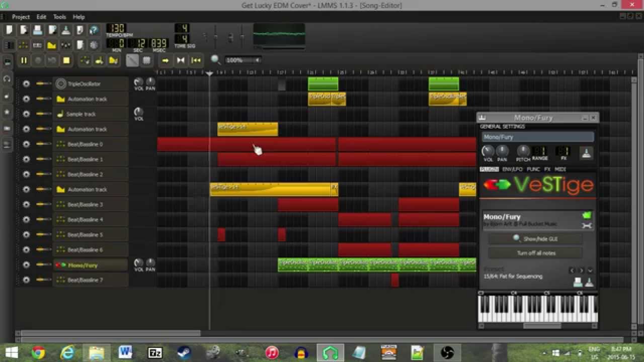Viewport: 644px width, 362px height.
Task: Open Google Chrome from the taskbar
Action: pyautogui.click(x=38, y=352)
